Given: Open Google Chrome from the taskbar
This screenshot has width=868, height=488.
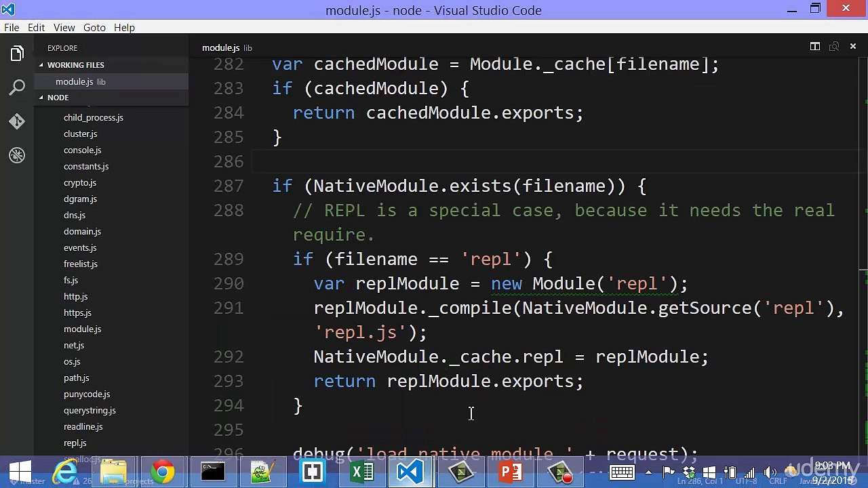Looking at the screenshot, I should click(x=163, y=472).
